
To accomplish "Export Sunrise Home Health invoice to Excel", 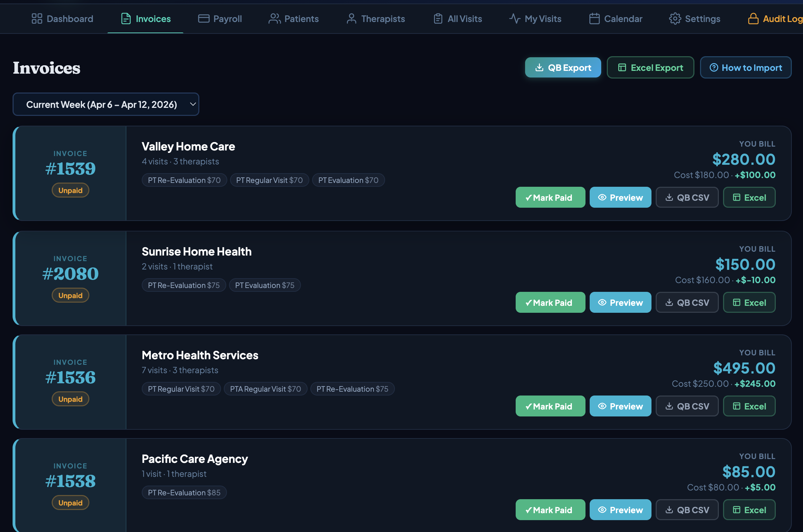I will (x=749, y=302).
